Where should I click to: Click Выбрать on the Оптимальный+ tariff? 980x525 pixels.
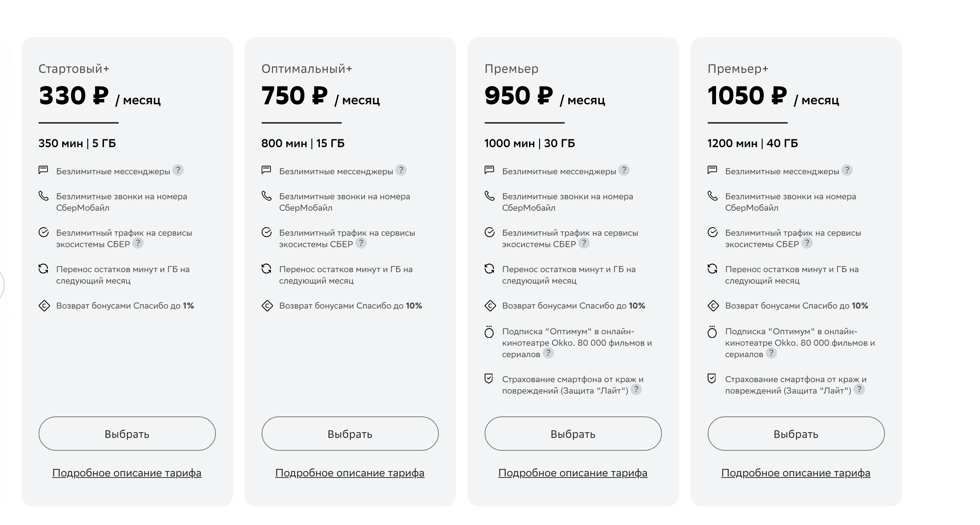click(350, 434)
